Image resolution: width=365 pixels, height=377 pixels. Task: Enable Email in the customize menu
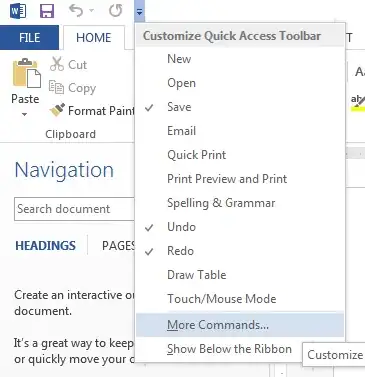tap(240, 131)
